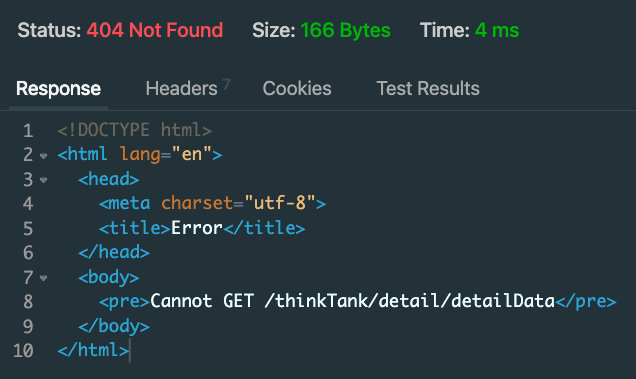This screenshot has width=636, height=379.
Task: Click line number 9 in the gutter
Action: point(28,327)
